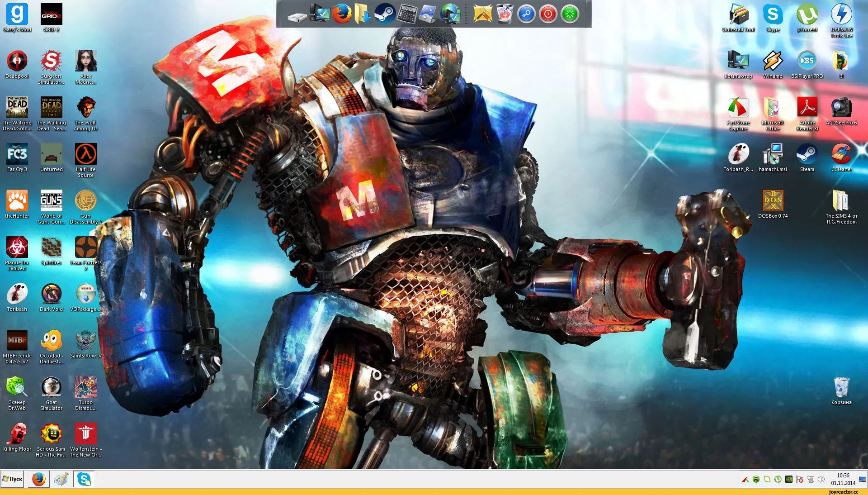Open The Walking Dead Gold shortcut
The height and width of the screenshot is (495, 868).
point(17,114)
